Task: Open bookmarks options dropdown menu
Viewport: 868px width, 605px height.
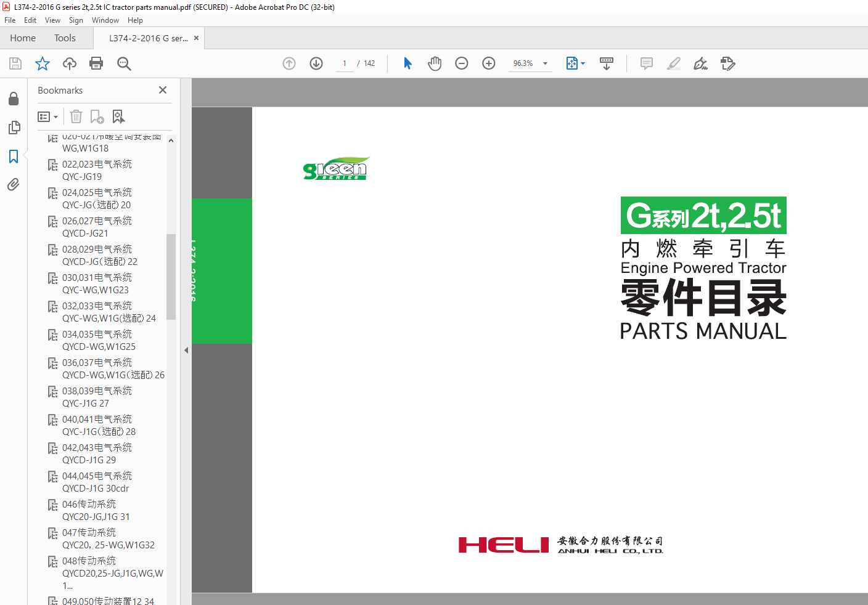Action: coord(47,116)
